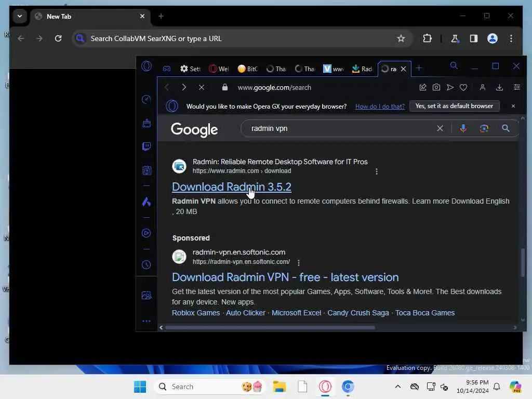The height and width of the screenshot is (399, 532).
Task: Open Auto Clicker sitelink
Action: click(x=246, y=313)
